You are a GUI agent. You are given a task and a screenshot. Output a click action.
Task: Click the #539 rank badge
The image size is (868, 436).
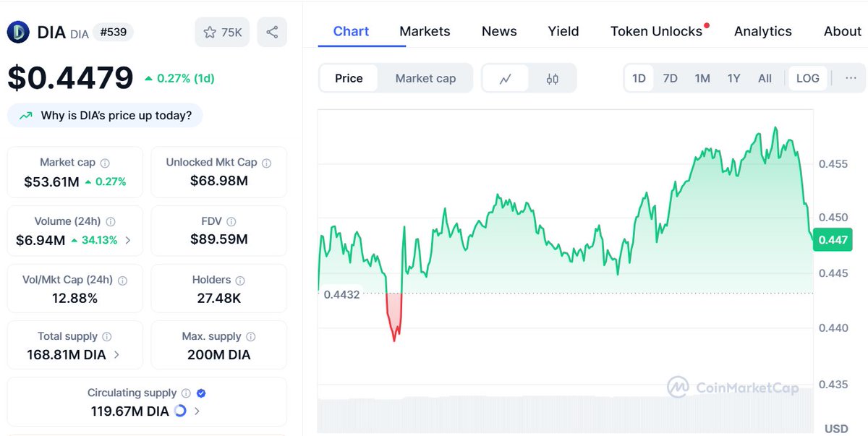point(112,32)
